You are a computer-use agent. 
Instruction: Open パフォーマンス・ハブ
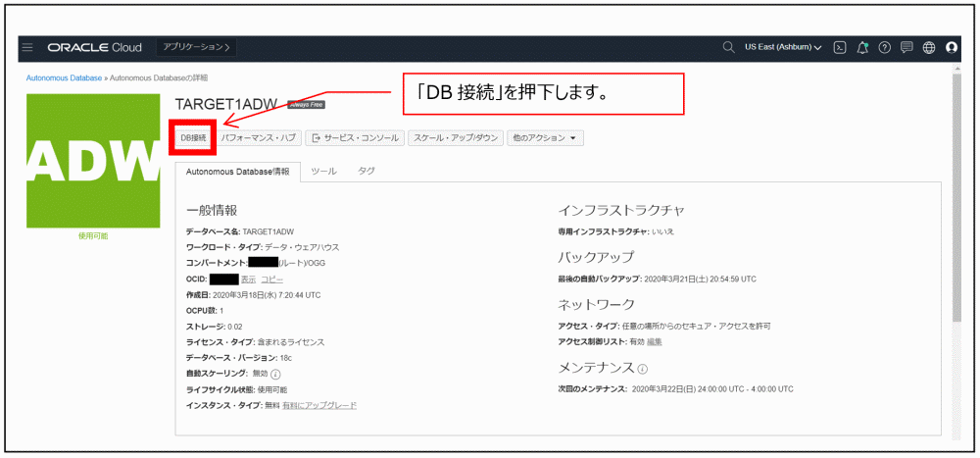[260, 137]
